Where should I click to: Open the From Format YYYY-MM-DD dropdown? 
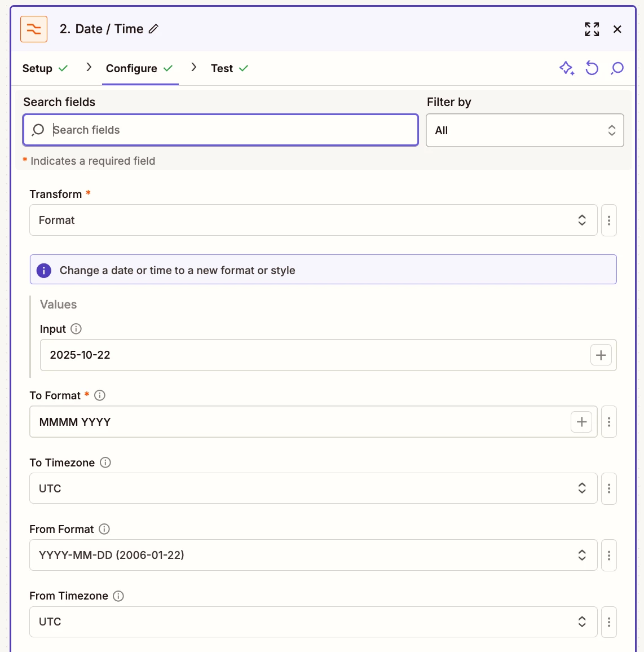313,555
